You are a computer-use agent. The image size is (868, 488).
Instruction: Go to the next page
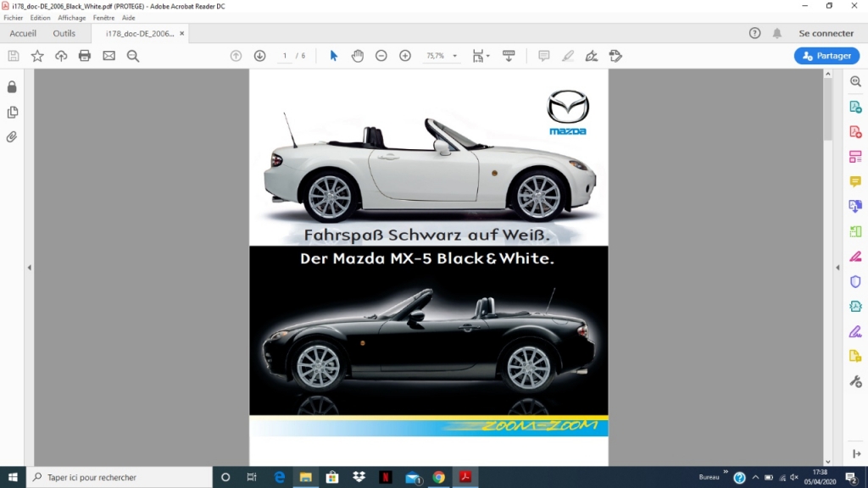pos(259,56)
